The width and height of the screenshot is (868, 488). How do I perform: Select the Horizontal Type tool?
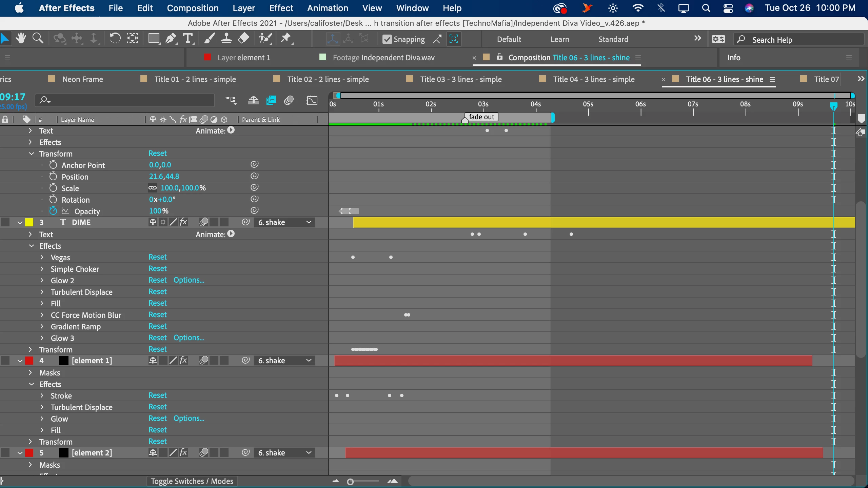tap(188, 38)
